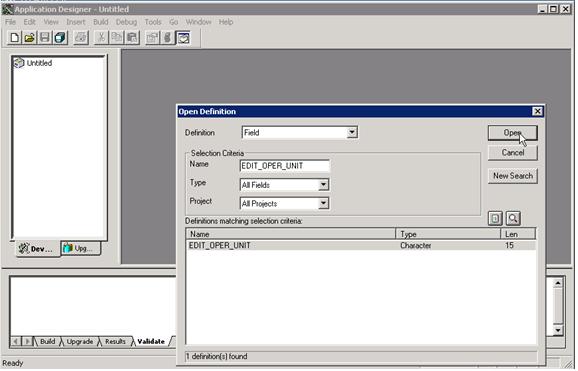This screenshot has height=371, width=578.
Task: Click the New definition toolbar icon
Action: (14, 38)
